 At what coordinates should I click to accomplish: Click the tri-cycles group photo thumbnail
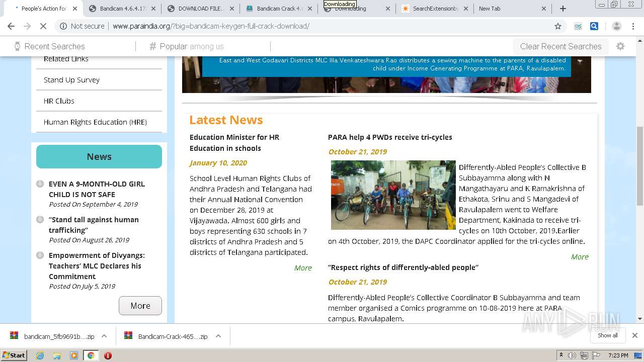point(393,195)
